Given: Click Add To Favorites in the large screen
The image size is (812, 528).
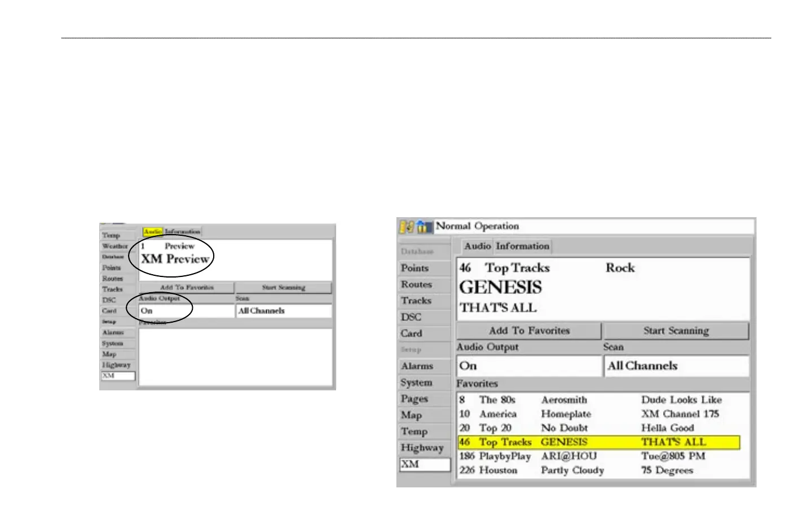Looking at the screenshot, I should [x=529, y=331].
